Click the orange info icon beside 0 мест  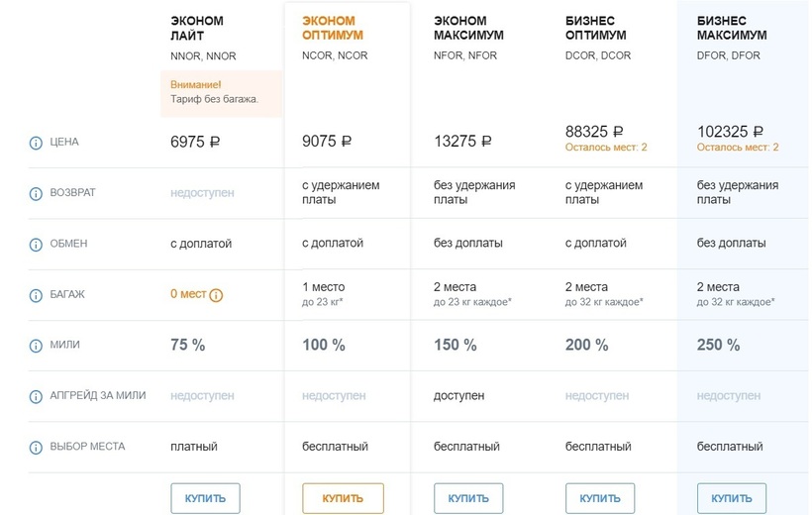(x=216, y=295)
